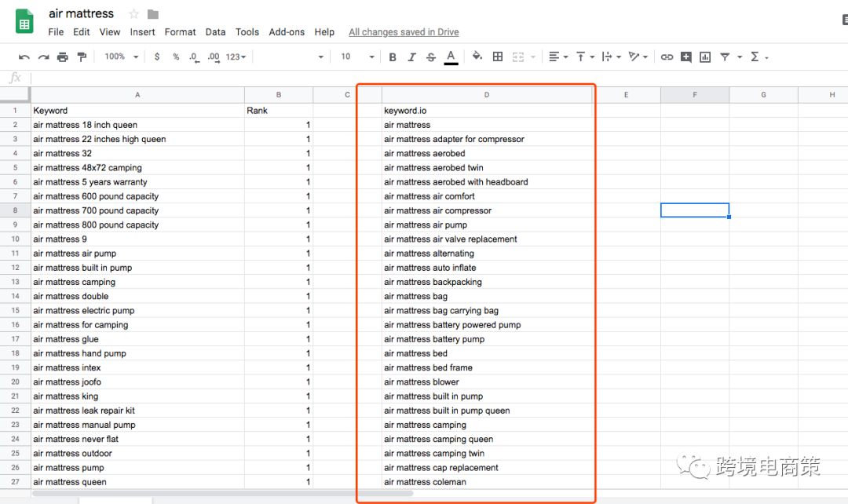Open the text color picker
This screenshot has width=848, height=504.
click(451, 57)
